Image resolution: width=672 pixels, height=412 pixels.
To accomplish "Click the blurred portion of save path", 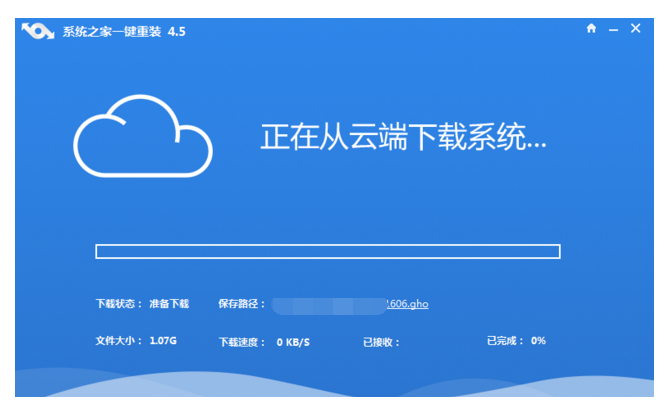I will click(x=328, y=303).
